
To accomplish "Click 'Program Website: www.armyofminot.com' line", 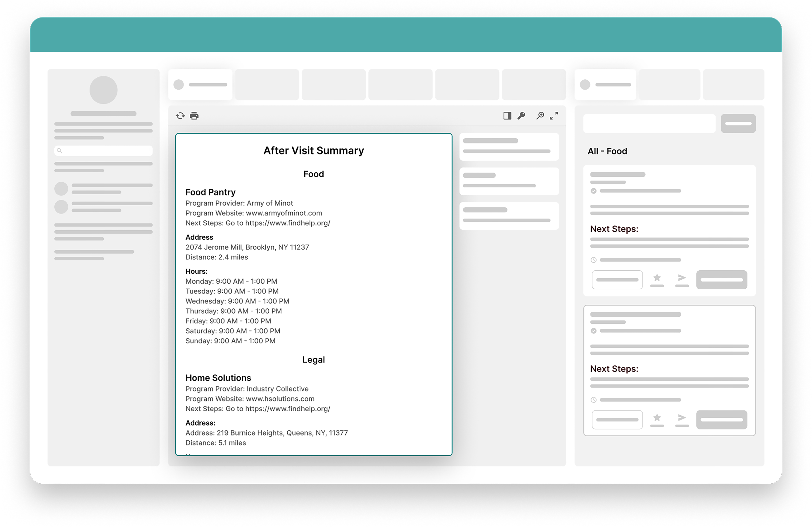I will click(x=253, y=213).
